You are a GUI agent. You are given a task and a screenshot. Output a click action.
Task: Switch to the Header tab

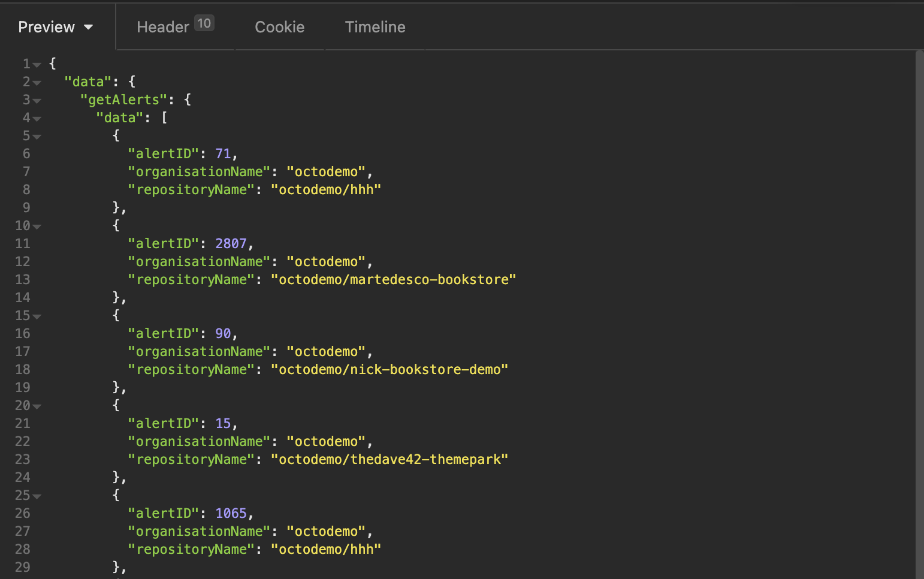pyautogui.click(x=163, y=27)
